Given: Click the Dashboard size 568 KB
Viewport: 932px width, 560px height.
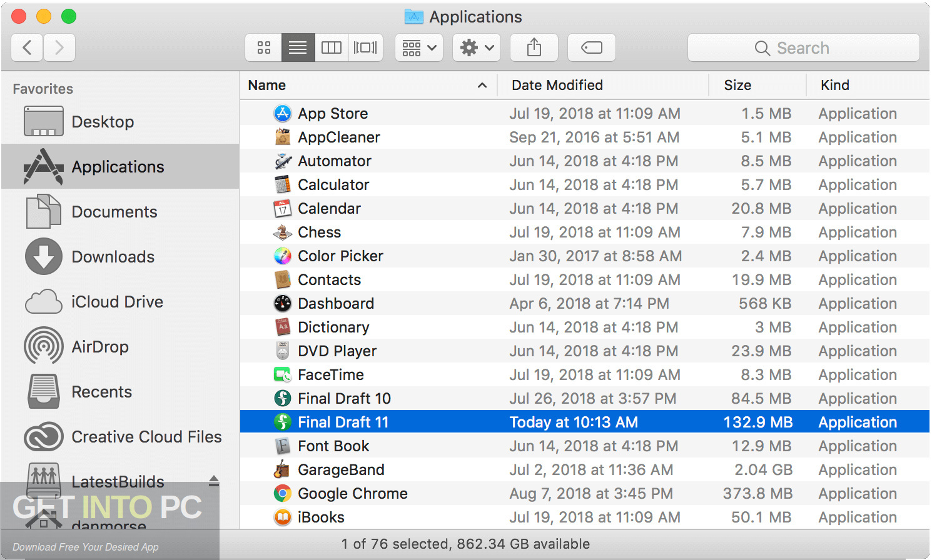Looking at the screenshot, I should (x=765, y=303).
